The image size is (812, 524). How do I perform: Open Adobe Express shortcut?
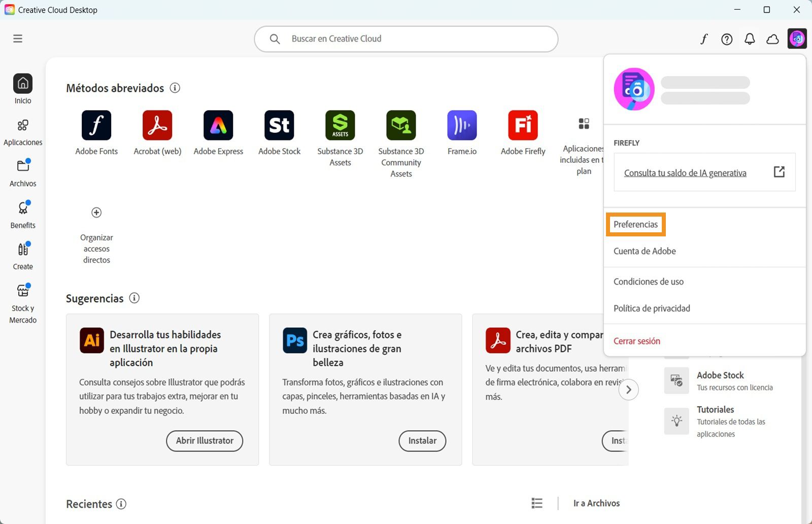pos(218,133)
